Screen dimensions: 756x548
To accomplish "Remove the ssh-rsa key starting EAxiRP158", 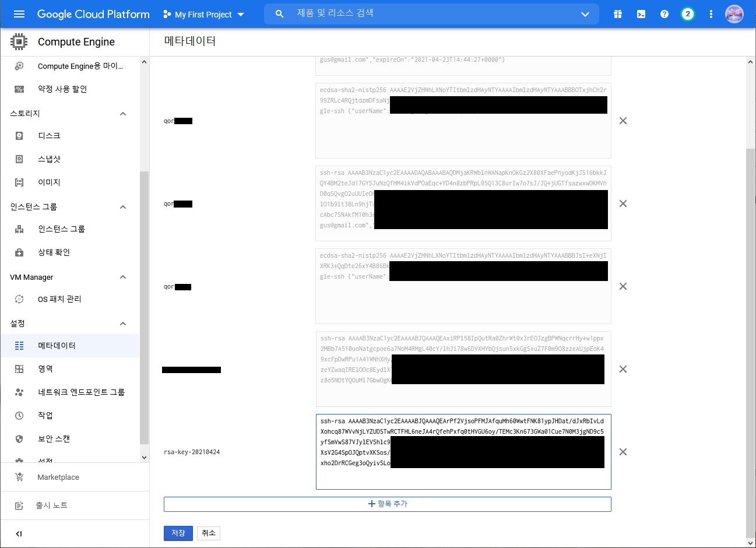I will click(x=623, y=369).
